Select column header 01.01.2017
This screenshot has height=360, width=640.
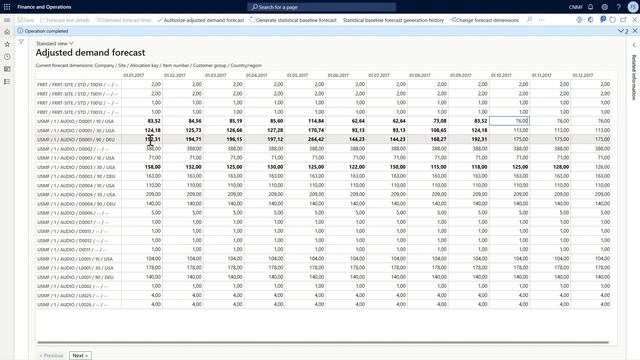coord(134,75)
